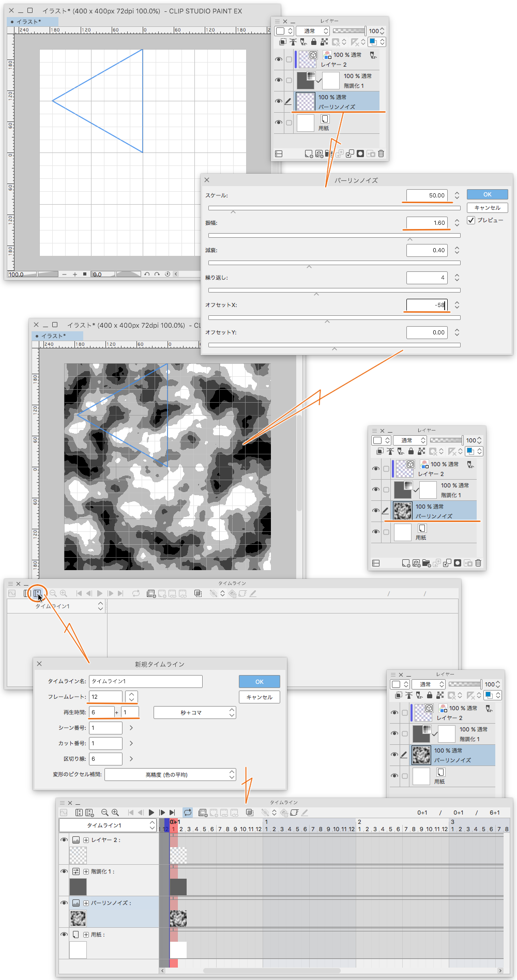Click the delete layer trash icon in the top Layer panel
This screenshot has height=980, width=517.
coord(381,154)
